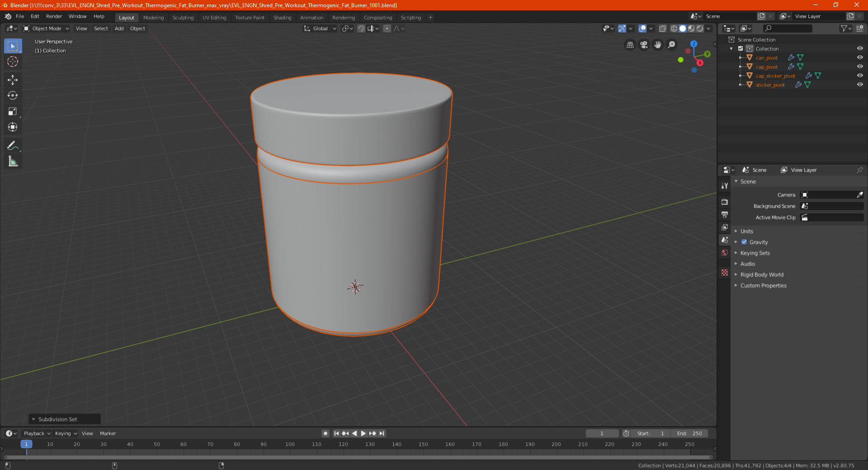
Task: Disable the Gravity checkbox
Action: [x=744, y=242]
